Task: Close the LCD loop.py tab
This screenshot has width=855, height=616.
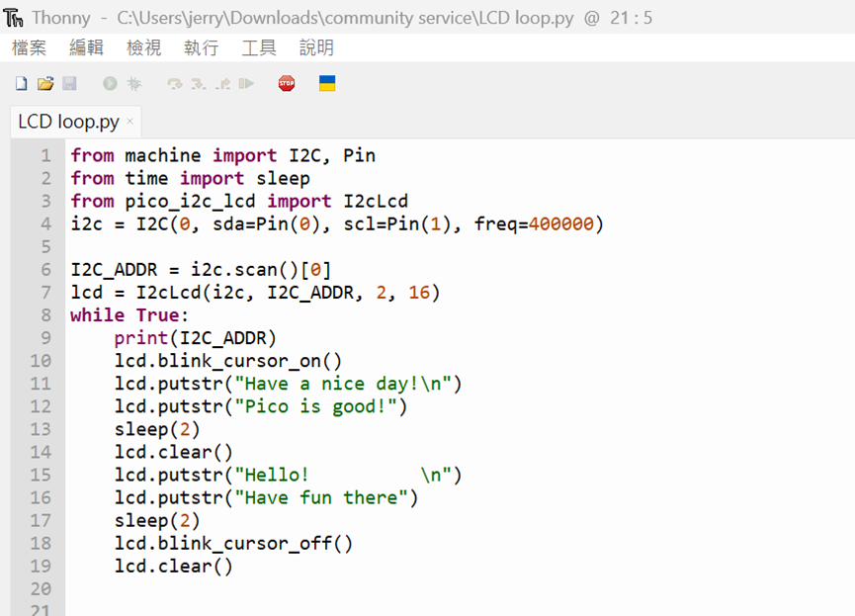Action: (129, 122)
